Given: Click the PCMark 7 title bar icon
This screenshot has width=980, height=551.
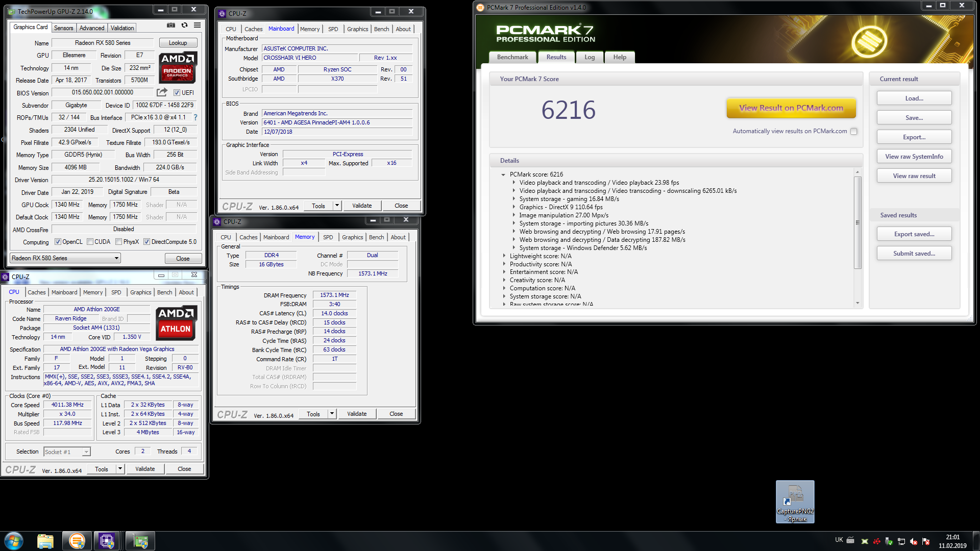Looking at the screenshot, I should click(480, 7).
